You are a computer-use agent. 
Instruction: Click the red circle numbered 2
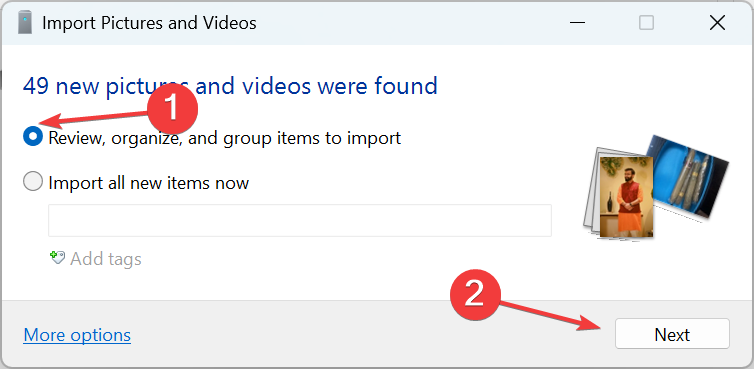[x=475, y=293]
